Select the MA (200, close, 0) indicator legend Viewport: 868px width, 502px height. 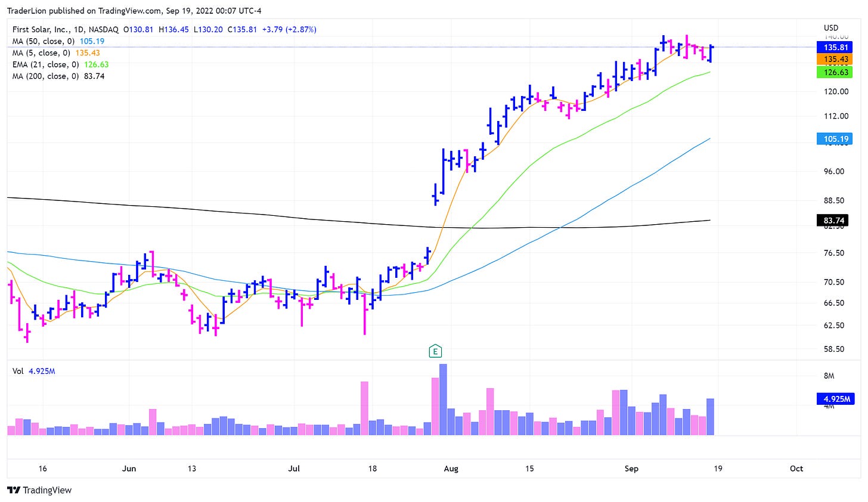(x=58, y=76)
